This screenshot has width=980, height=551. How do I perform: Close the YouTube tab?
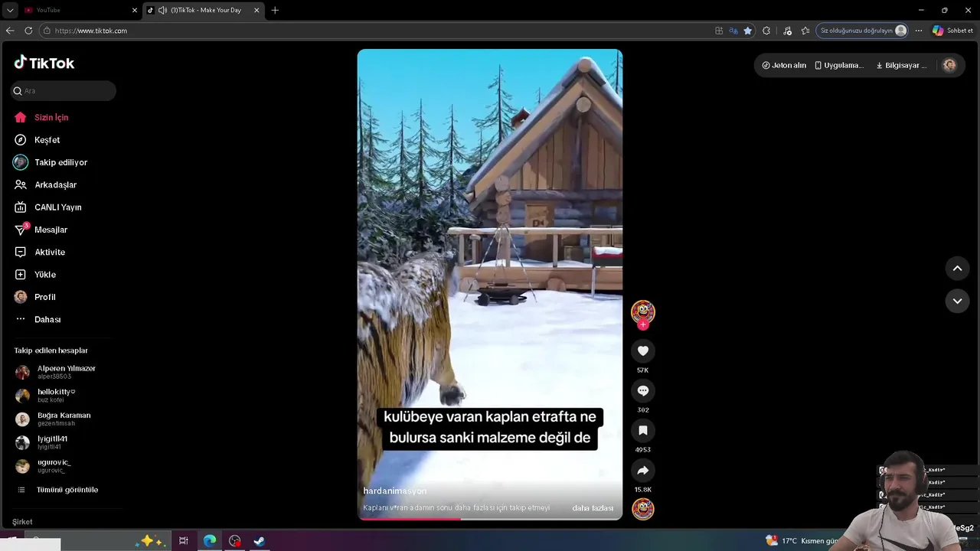click(135, 10)
